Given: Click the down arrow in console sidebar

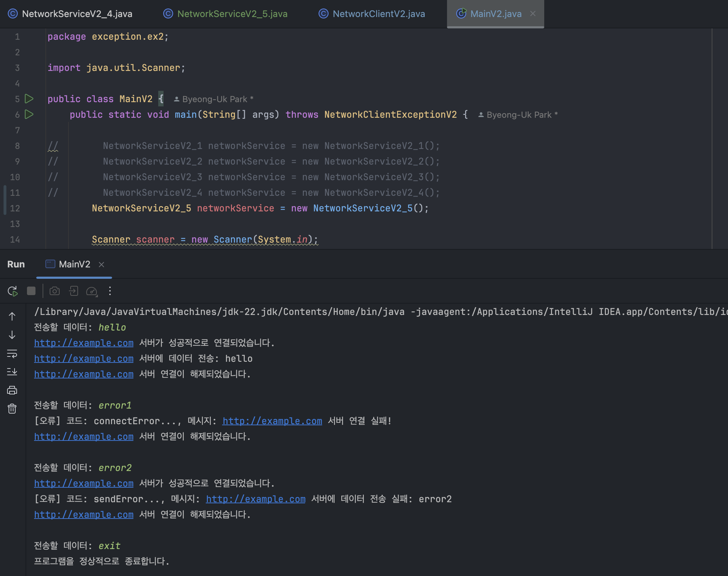Looking at the screenshot, I should (12, 335).
